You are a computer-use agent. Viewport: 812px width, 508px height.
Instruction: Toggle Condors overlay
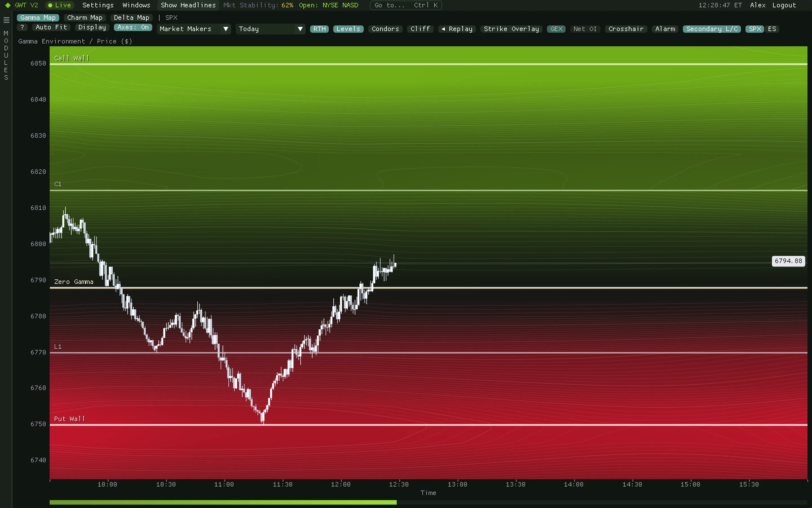tap(385, 29)
